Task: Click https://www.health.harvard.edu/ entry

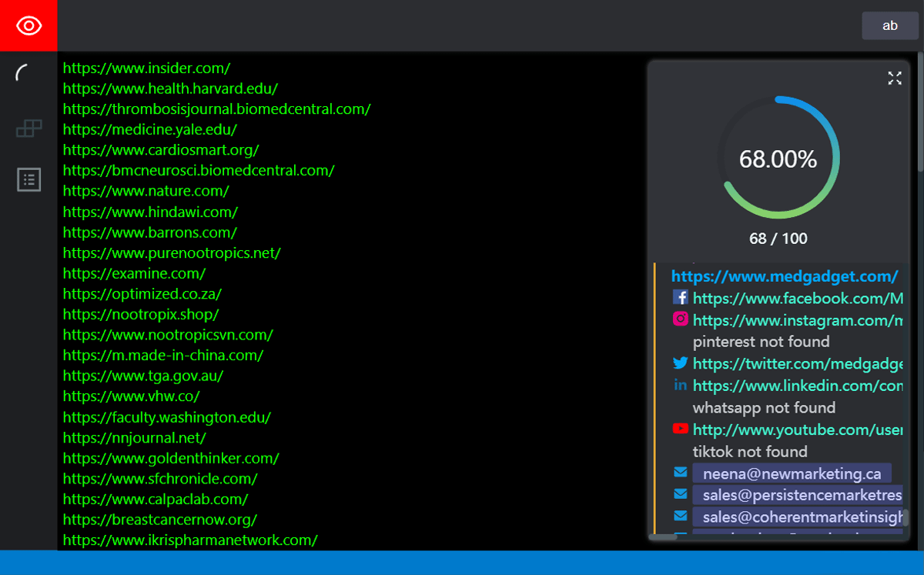Action: tap(170, 89)
